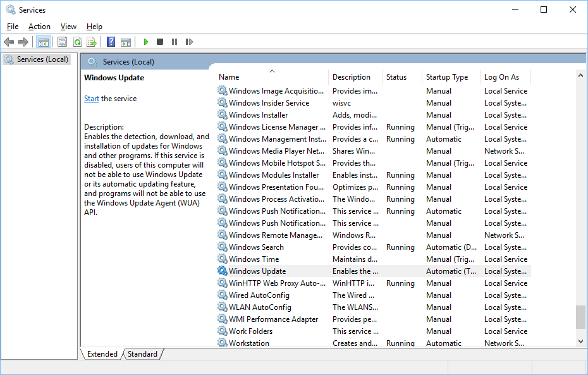
Task: Sort by the Startup Type column header
Action: [451, 77]
